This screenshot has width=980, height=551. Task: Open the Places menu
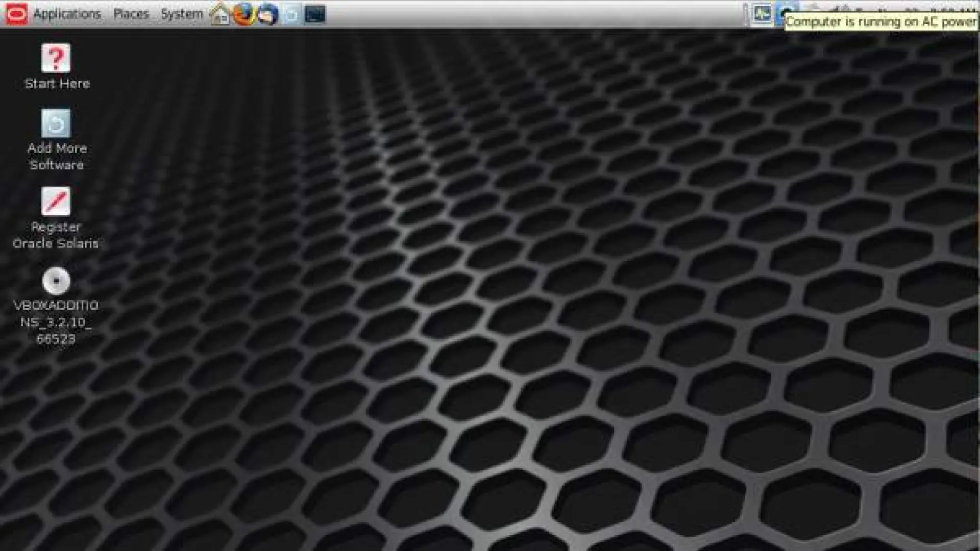click(131, 14)
